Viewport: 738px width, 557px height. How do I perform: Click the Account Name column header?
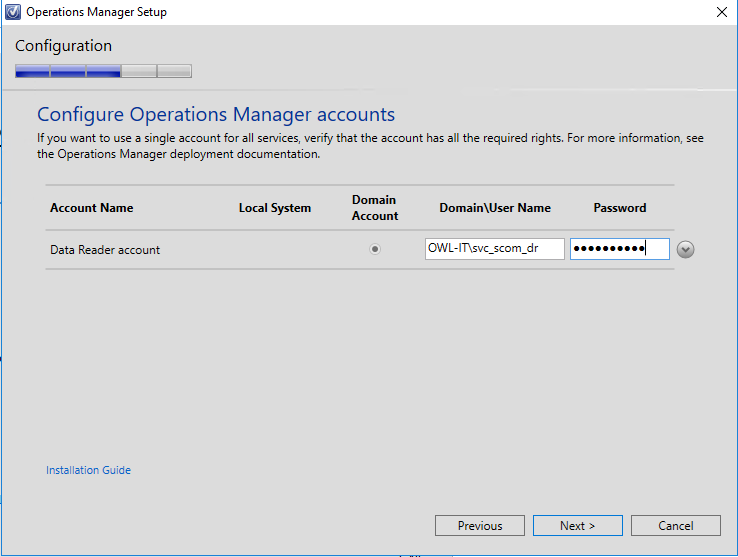[92, 208]
